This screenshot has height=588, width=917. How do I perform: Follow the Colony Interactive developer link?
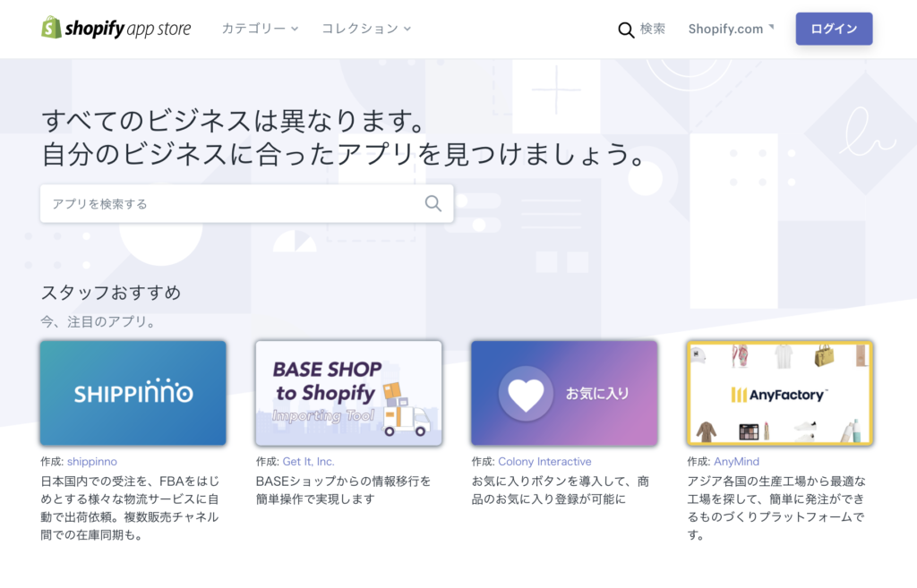pos(544,462)
